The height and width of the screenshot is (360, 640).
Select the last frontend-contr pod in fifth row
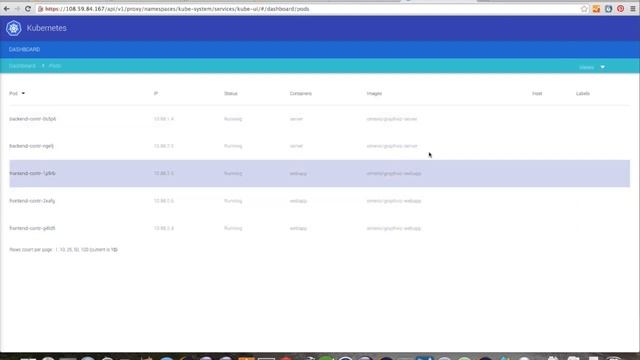(x=32, y=228)
